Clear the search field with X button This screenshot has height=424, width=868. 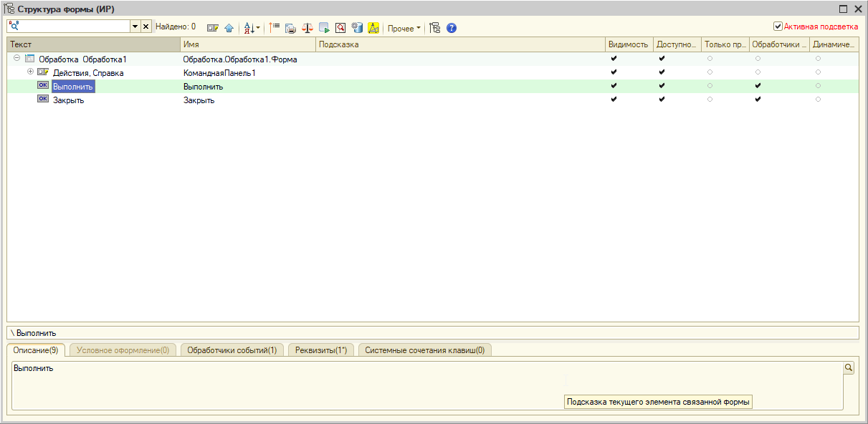[146, 26]
